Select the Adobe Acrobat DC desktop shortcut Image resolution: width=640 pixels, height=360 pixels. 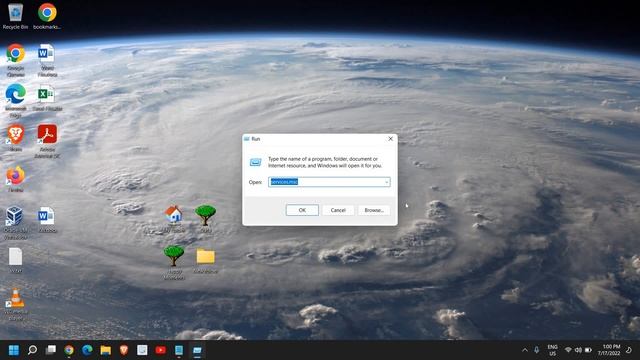[47, 141]
